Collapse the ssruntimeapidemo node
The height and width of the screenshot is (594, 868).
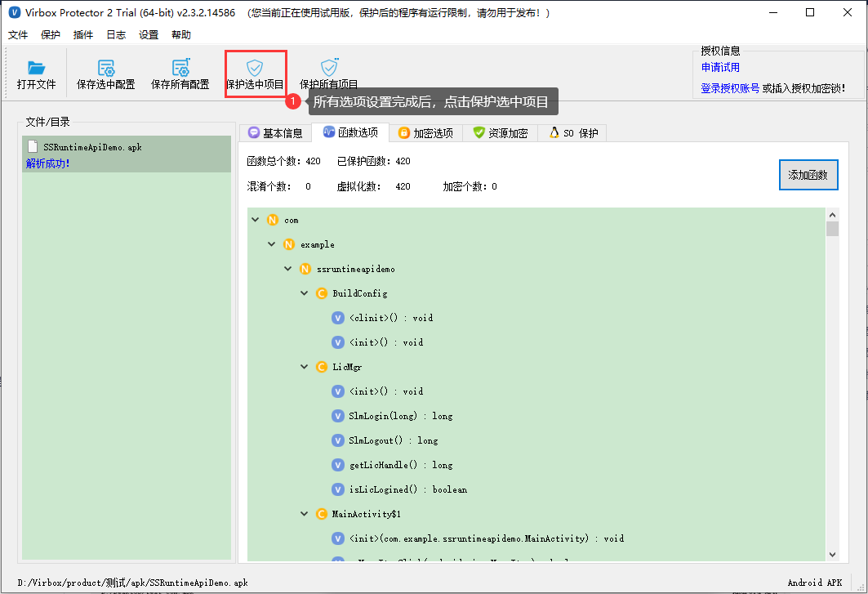(x=288, y=268)
